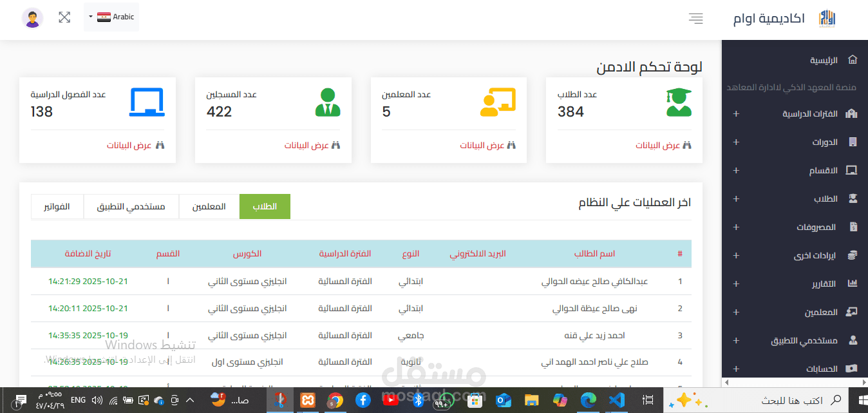
Task: Expand الطلاب sidebar submenu plus sign
Action: click(x=737, y=199)
